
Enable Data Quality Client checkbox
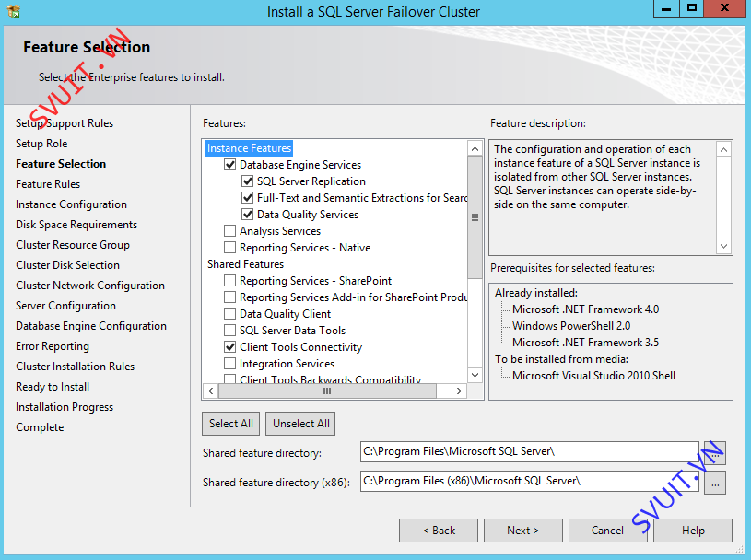tap(229, 314)
